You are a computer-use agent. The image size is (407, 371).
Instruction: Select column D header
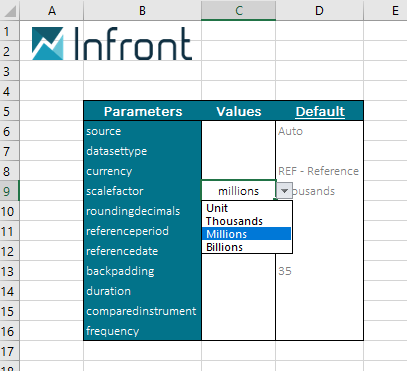pyautogui.click(x=319, y=10)
